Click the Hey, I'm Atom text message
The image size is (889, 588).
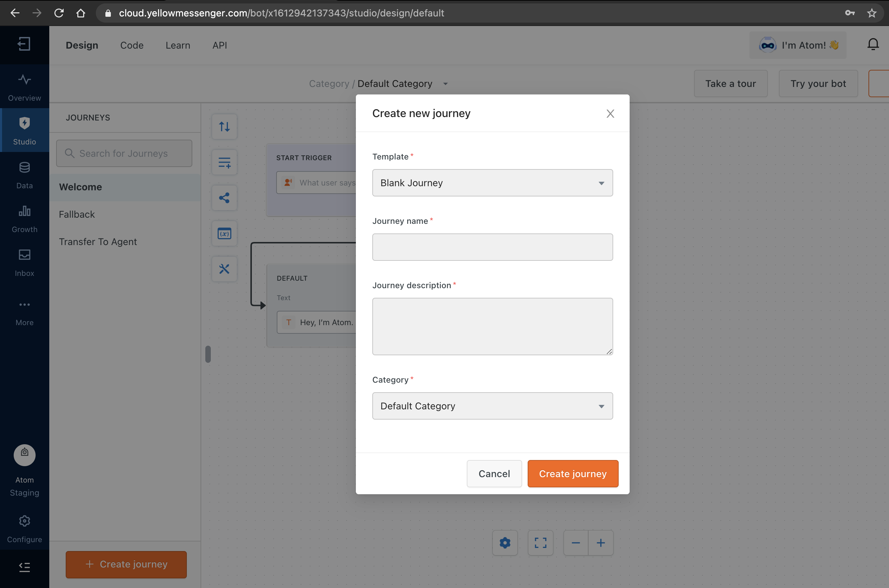point(316,322)
